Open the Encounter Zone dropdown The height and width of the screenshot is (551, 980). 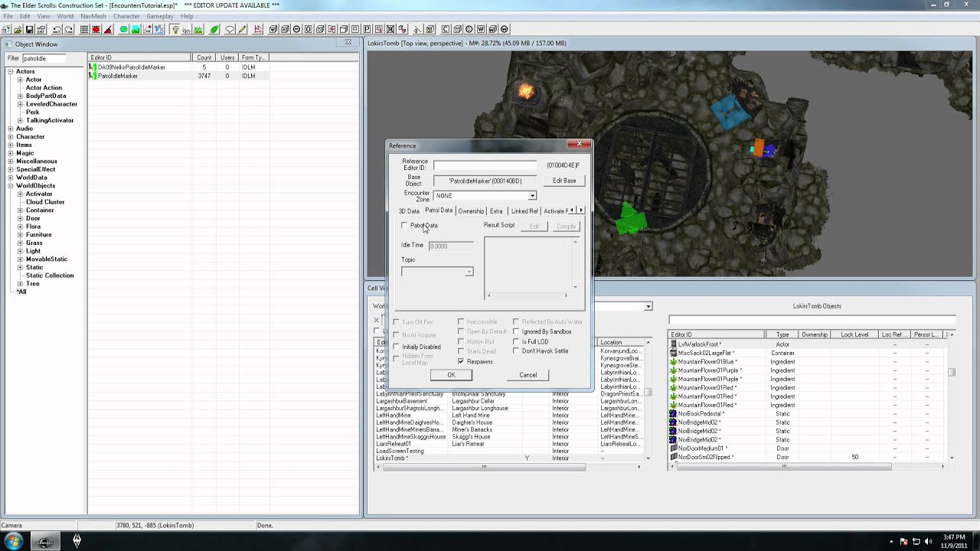(x=532, y=196)
